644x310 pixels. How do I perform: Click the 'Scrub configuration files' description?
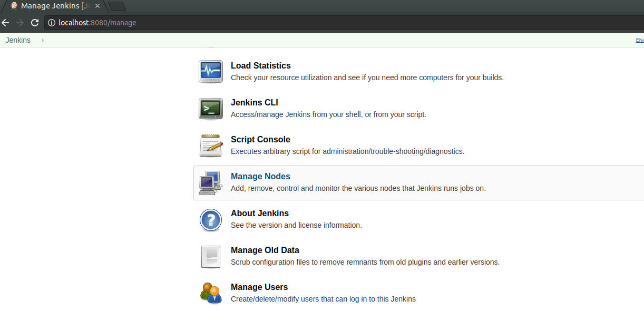point(365,262)
